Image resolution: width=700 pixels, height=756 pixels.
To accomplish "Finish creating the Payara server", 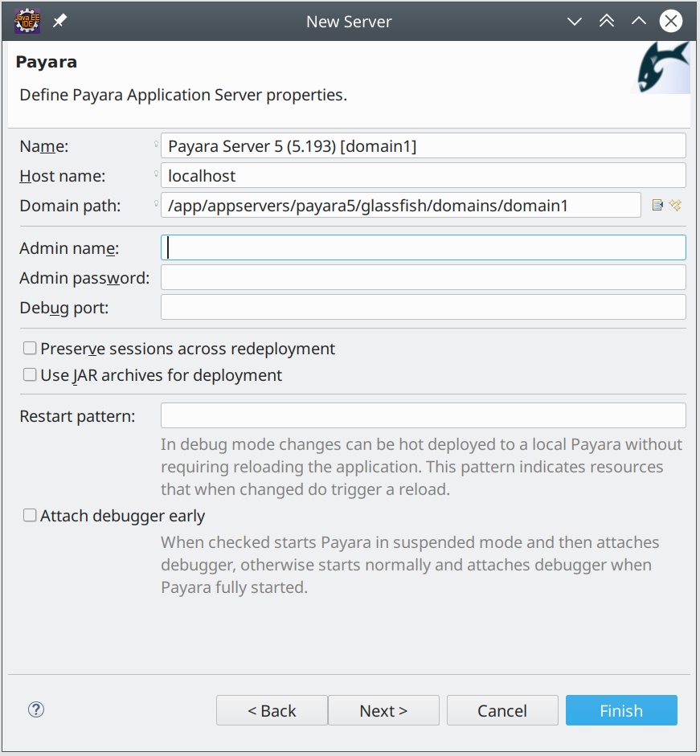I will click(621, 710).
